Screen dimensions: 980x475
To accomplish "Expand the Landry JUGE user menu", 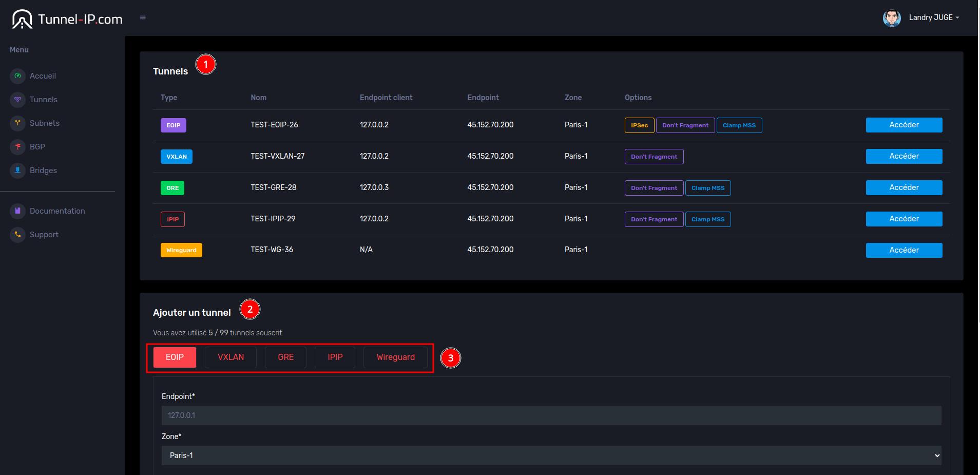I will tap(933, 17).
